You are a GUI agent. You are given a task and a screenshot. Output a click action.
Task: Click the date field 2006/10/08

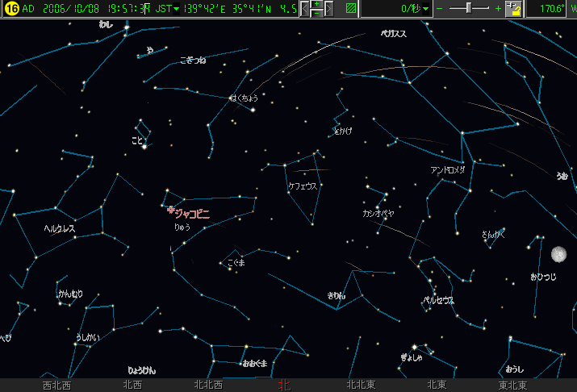pyautogui.click(x=71, y=9)
